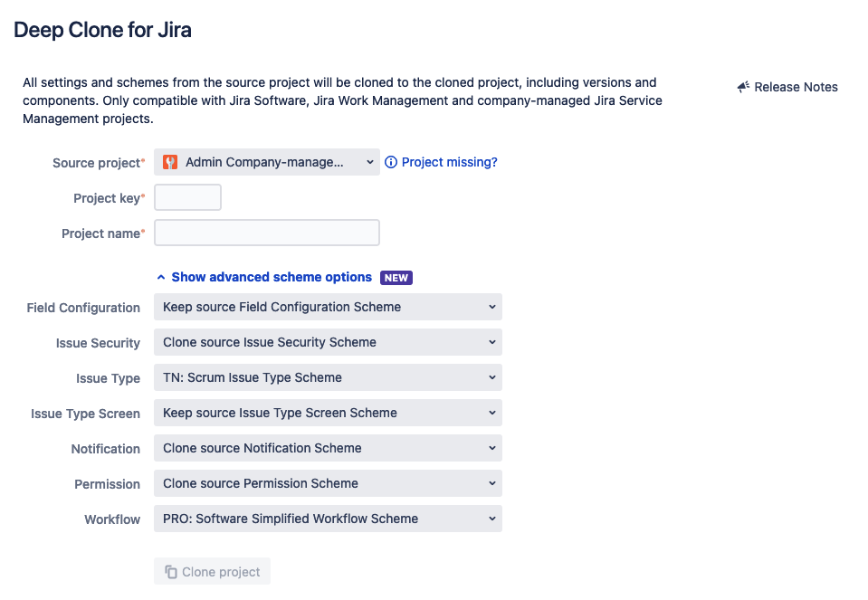The height and width of the screenshot is (600, 868).
Task: Click the megaphone icon beside Release Notes
Action: pos(742,86)
